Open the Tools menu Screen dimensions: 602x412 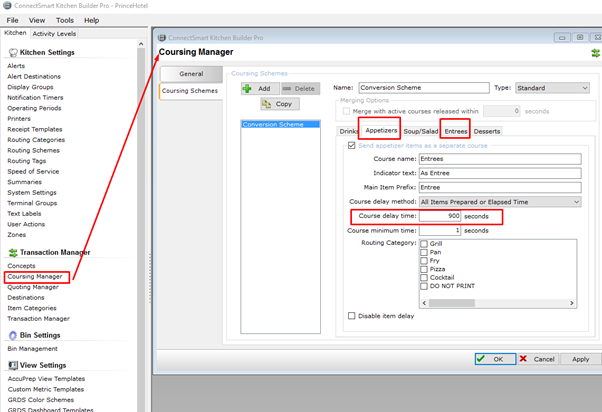point(65,20)
